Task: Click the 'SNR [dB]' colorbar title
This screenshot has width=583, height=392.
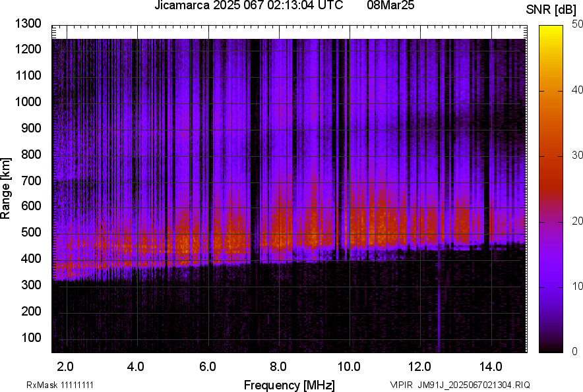Action: [551, 10]
